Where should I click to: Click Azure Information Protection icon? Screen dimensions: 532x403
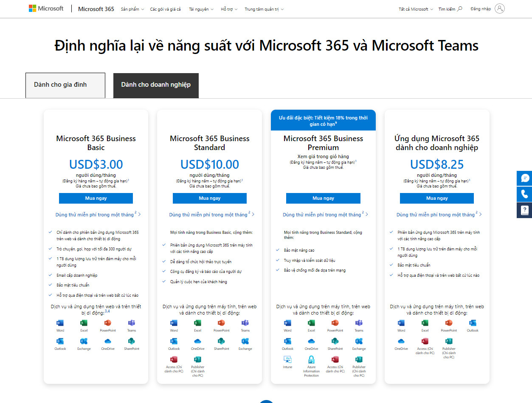311,360
